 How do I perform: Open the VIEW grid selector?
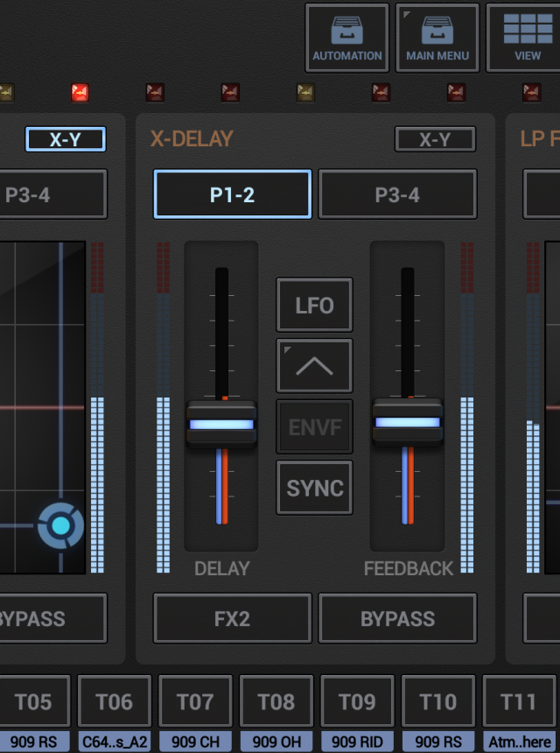click(524, 38)
